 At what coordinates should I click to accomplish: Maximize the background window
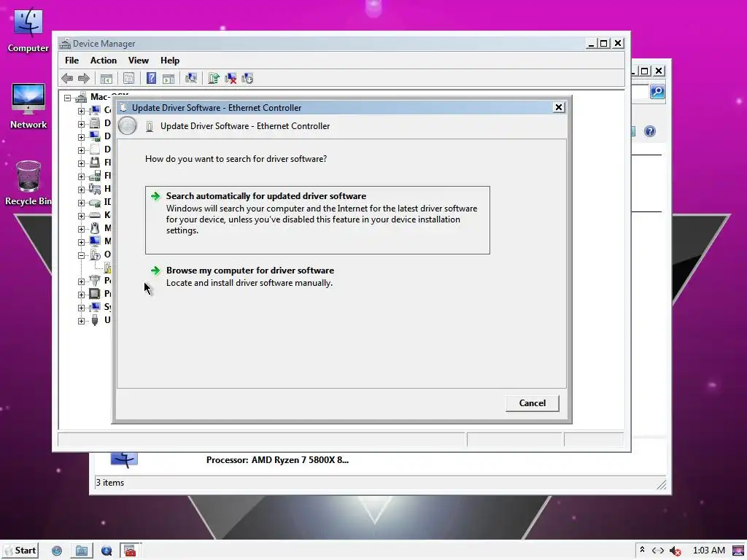click(645, 71)
